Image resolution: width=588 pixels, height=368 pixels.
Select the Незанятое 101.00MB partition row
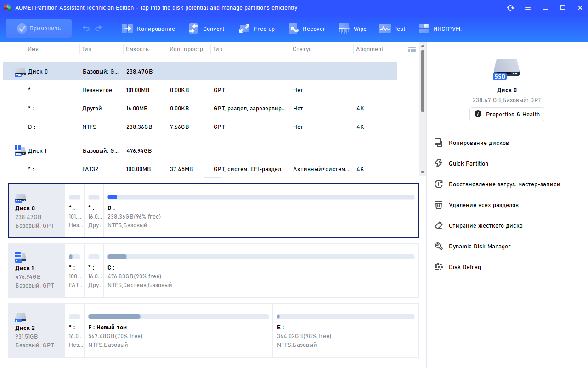[200, 90]
